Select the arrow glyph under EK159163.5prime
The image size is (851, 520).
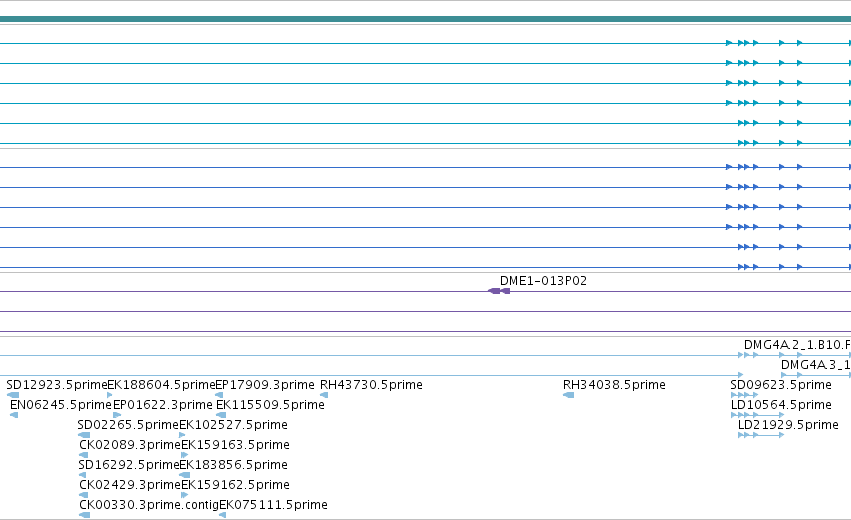[x=185, y=455]
